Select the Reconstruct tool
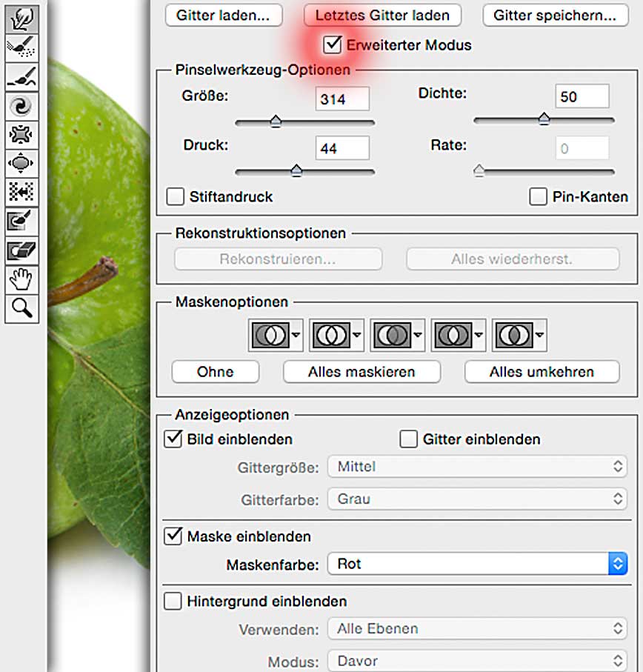The width and height of the screenshot is (643, 672). [x=21, y=47]
